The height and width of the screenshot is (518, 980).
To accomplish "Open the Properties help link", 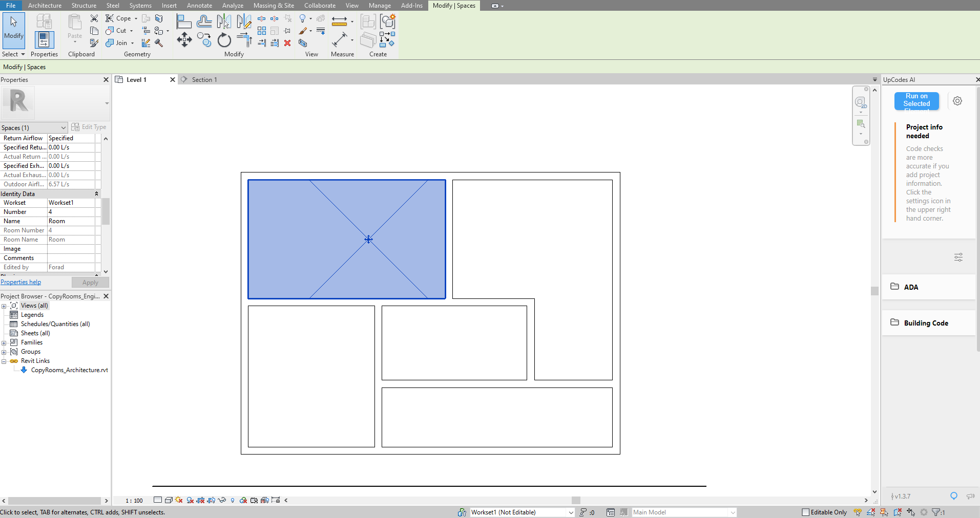I will 20,282.
